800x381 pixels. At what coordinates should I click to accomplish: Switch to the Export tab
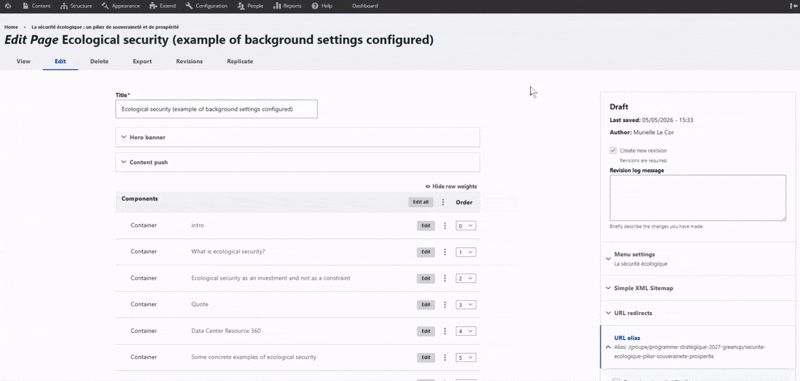pos(142,61)
